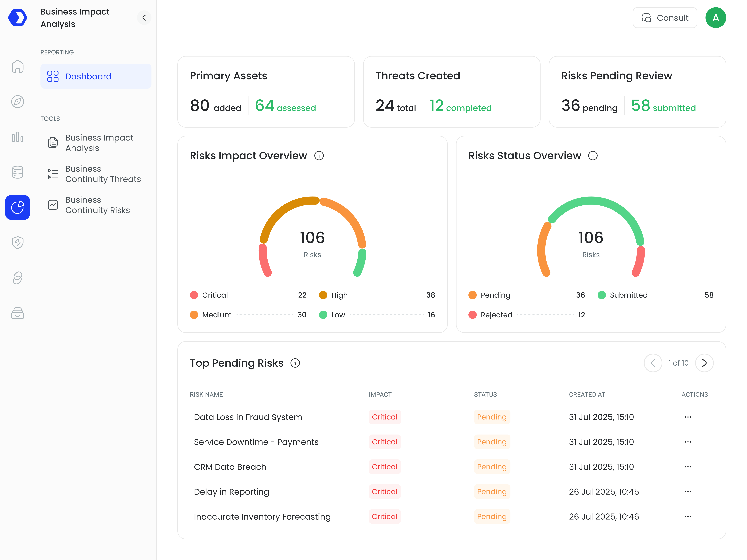Open actions menu for CRM Data Breach
This screenshot has height=560, width=747.
(688, 467)
